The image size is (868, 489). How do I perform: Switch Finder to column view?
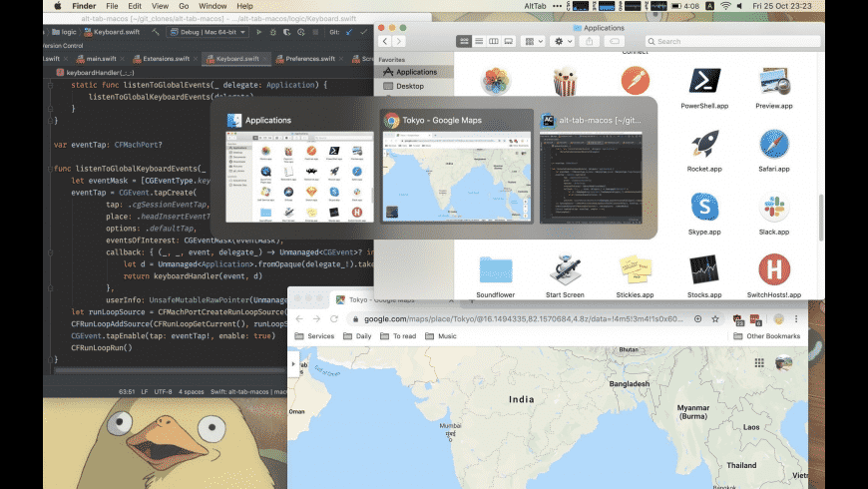[x=493, y=41]
